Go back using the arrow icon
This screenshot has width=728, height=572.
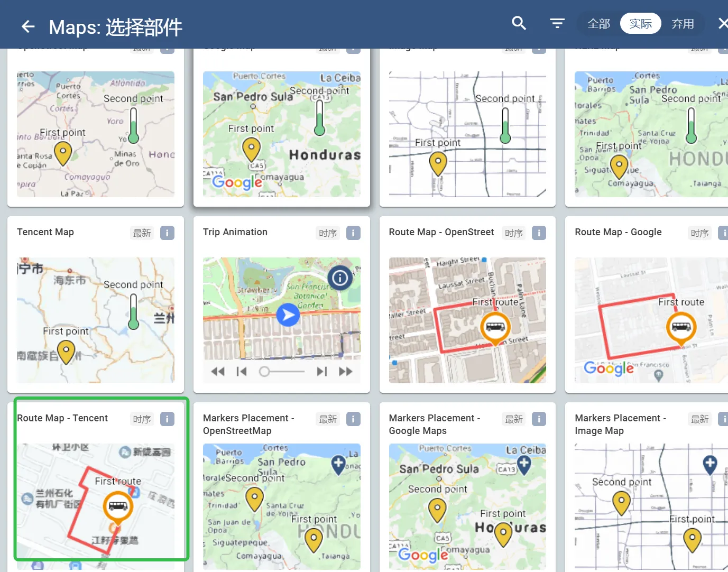pyautogui.click(x=28, y=26)
